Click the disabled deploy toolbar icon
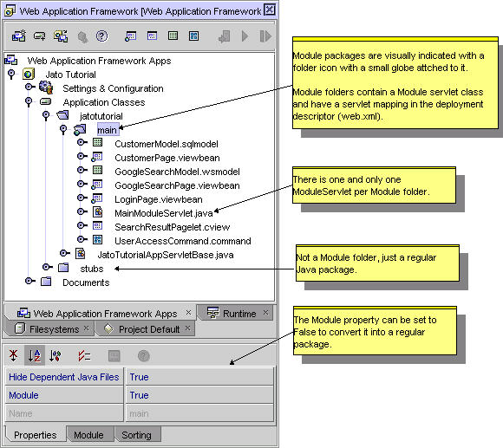This screenshot has height=448, width=503. 225,36
